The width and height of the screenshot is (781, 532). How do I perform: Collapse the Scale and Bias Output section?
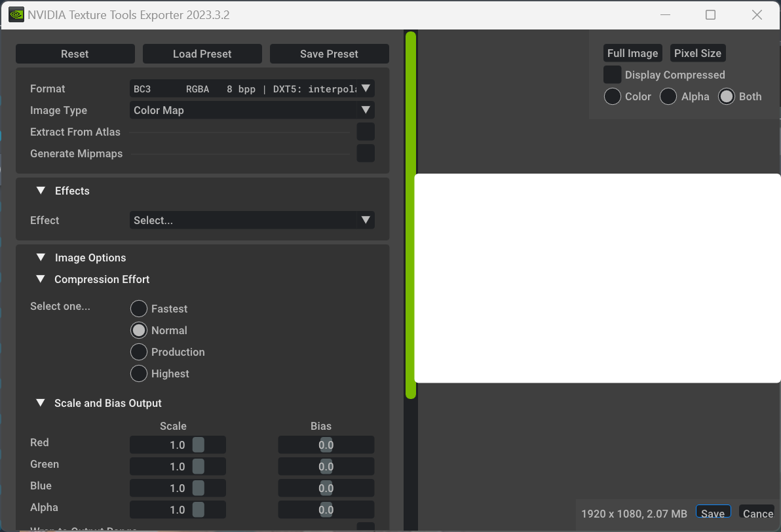41,403
